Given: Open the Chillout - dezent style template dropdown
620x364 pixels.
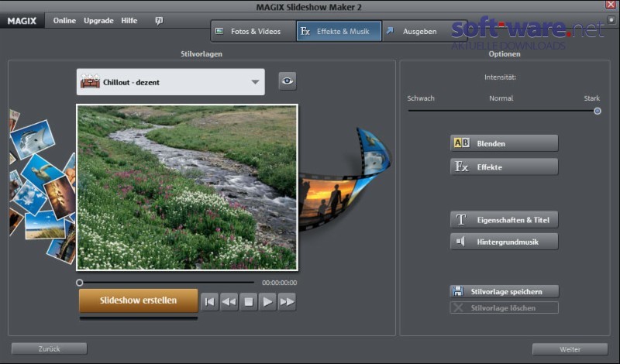Looking at the screenshot, I should 170,82.
